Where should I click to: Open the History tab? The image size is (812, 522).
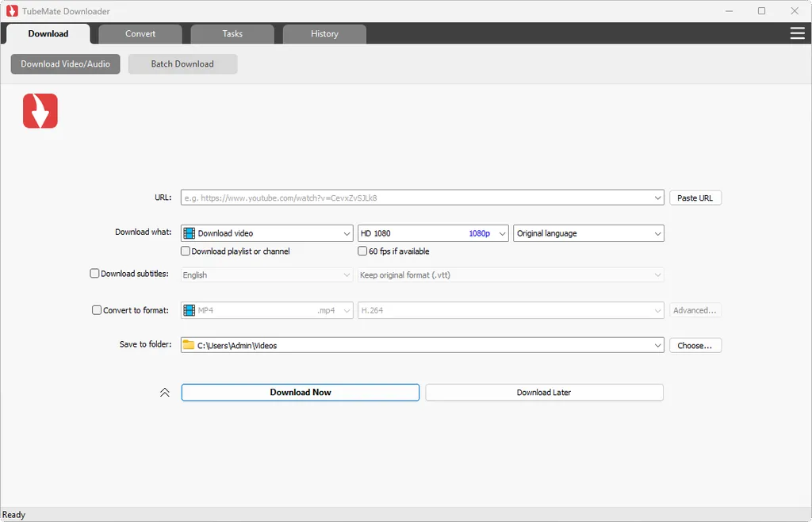(x=324, y=33)
